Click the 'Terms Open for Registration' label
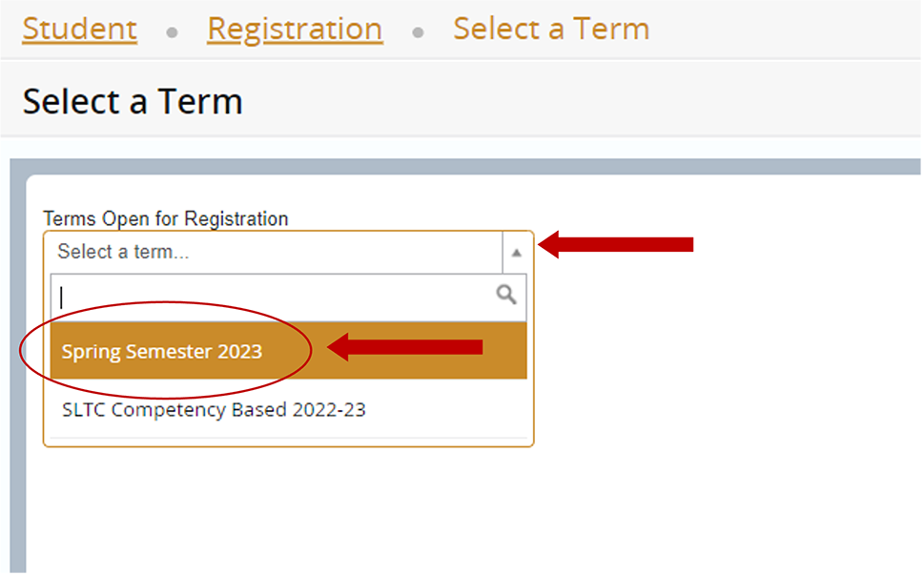Viewport: 924px width, 576px height. tap(166, 218)
